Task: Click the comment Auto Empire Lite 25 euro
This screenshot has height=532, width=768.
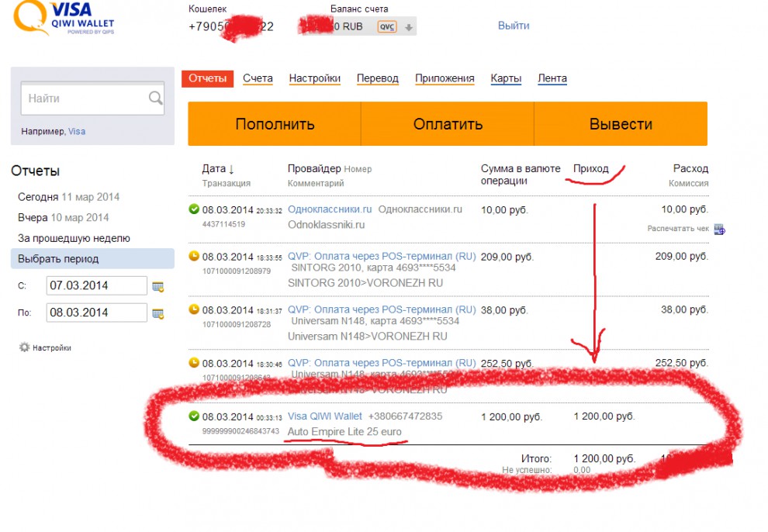Action: [x=344, y=432]
